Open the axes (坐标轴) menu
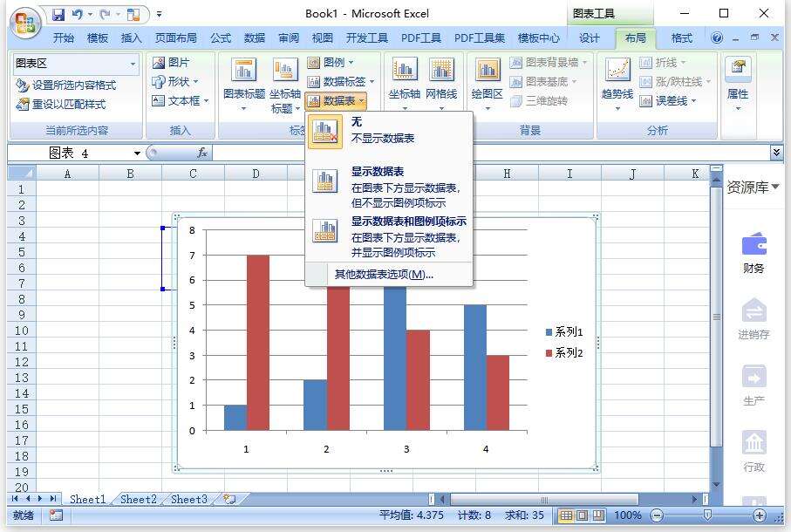The width and height of the screenshot is (791, 532). coord(405,84)
